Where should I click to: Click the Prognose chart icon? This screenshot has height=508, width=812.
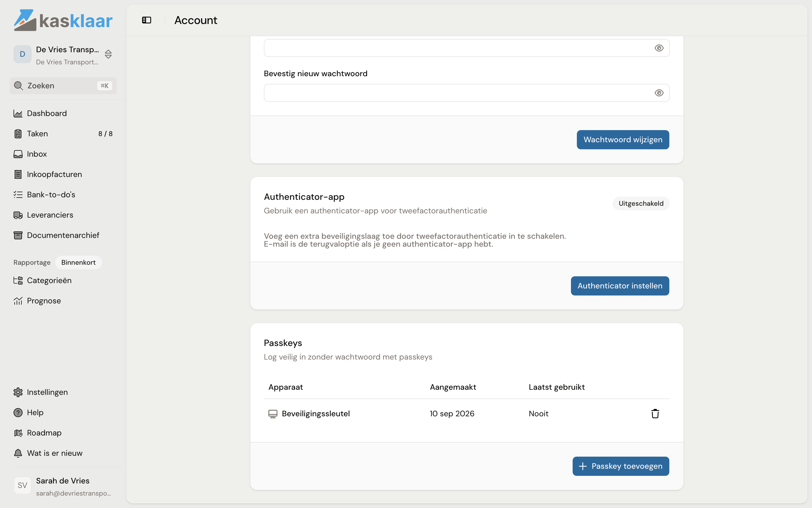tap(18, 301)
